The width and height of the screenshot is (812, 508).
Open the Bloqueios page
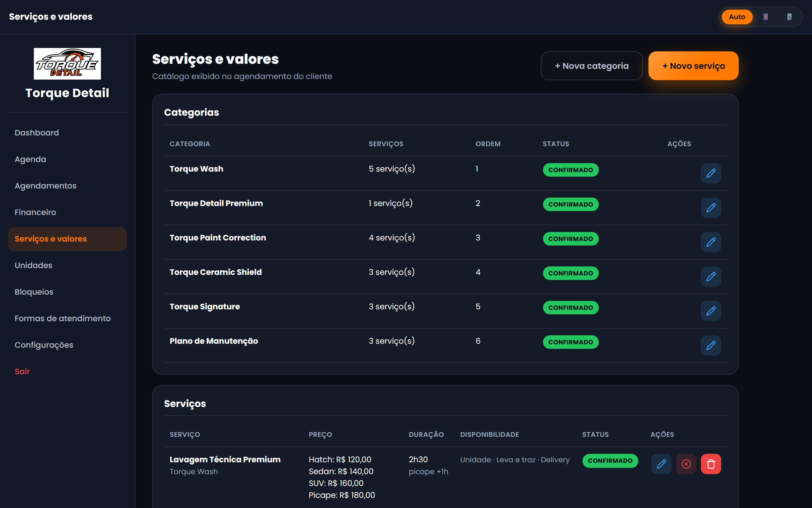pyautogui.click(x=67, y=292)
